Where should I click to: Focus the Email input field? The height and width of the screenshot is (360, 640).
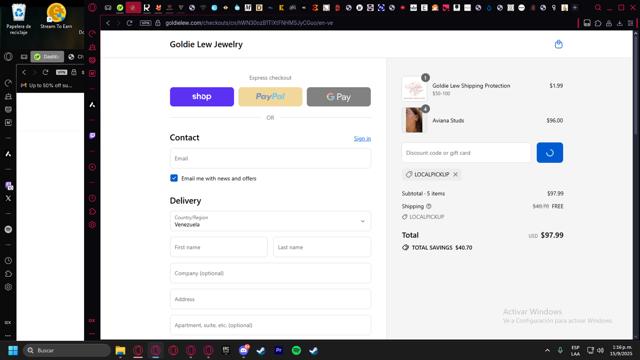click(270, 158)
